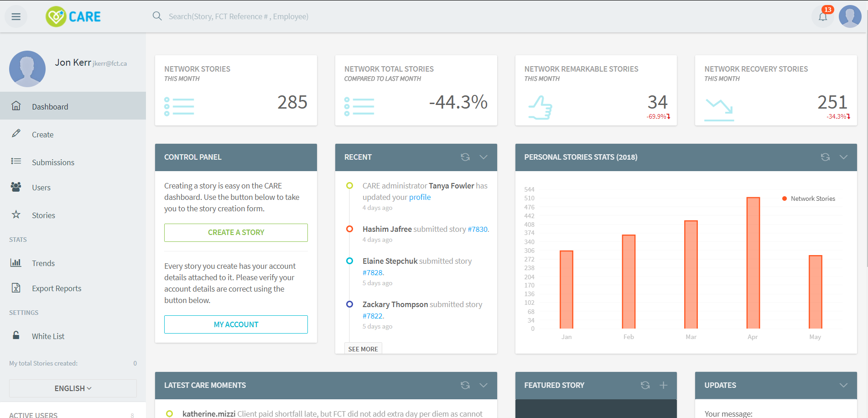This screenshot has width=868, height=418.
Task: Open story #7822 link
Action: point(373,316)
